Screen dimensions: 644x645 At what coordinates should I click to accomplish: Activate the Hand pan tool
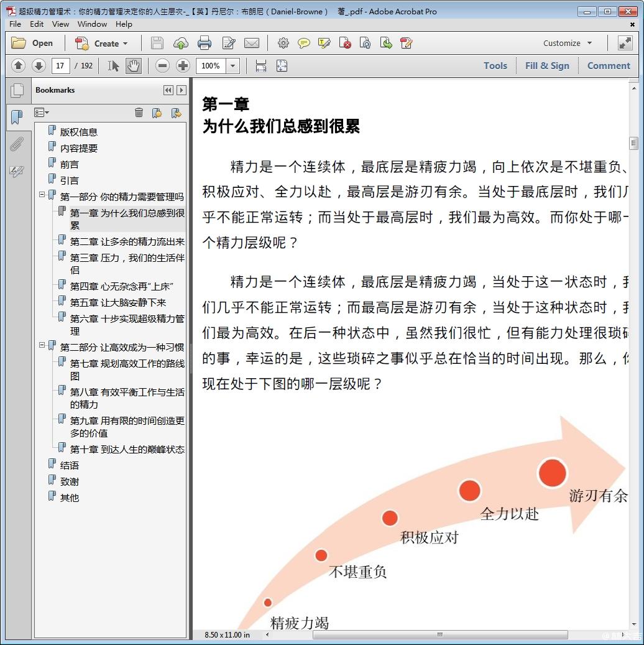[133, 66]
